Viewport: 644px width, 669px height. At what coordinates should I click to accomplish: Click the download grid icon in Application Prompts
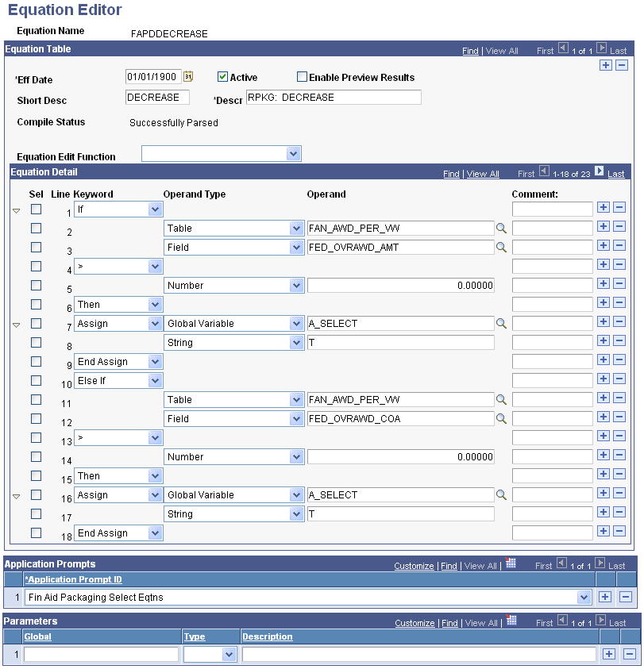[511, 565]
